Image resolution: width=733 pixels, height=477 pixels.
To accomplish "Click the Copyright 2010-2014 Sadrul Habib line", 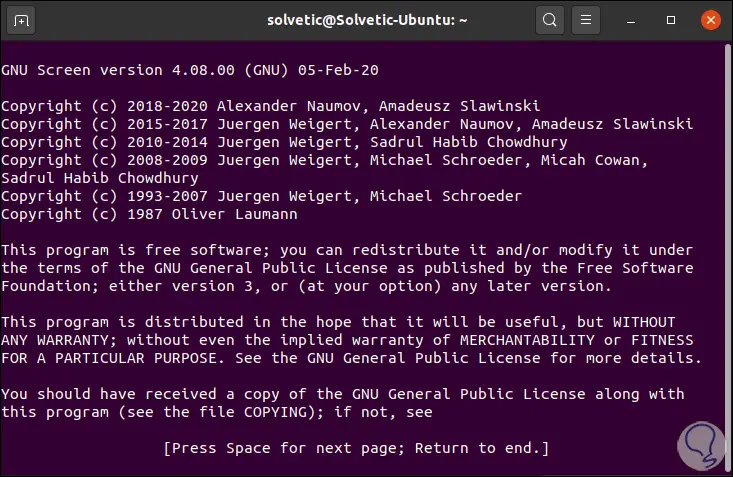I will (x=284, y=142).
